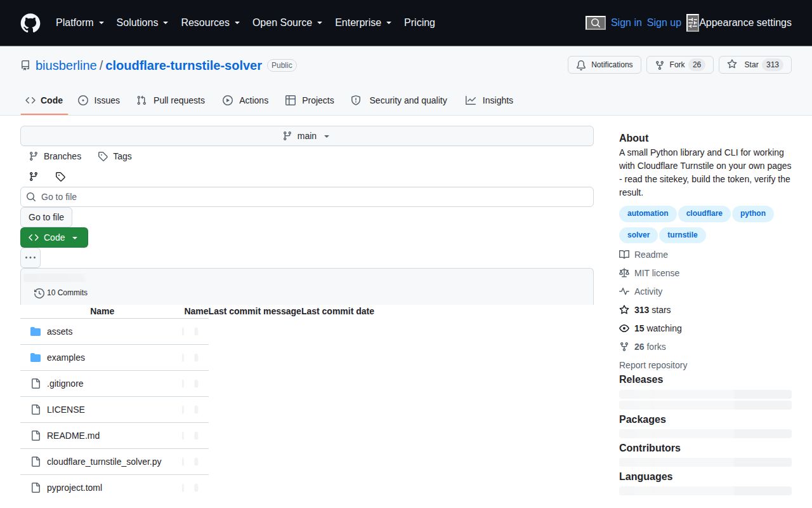This screenshot has height=508, width=812.
Task: Select the automation topic tag
Action: tap(648, 213)
